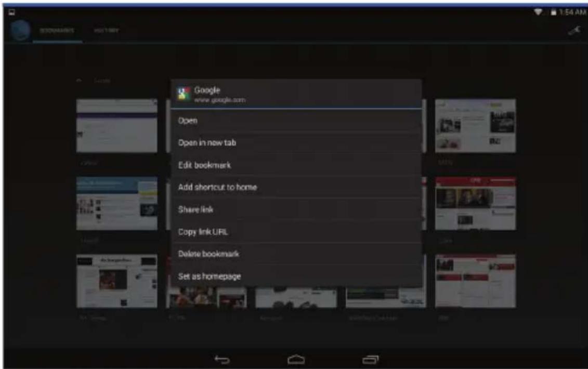Switch to the Bookmarks tab
The image size is (588, 369).
57,30
